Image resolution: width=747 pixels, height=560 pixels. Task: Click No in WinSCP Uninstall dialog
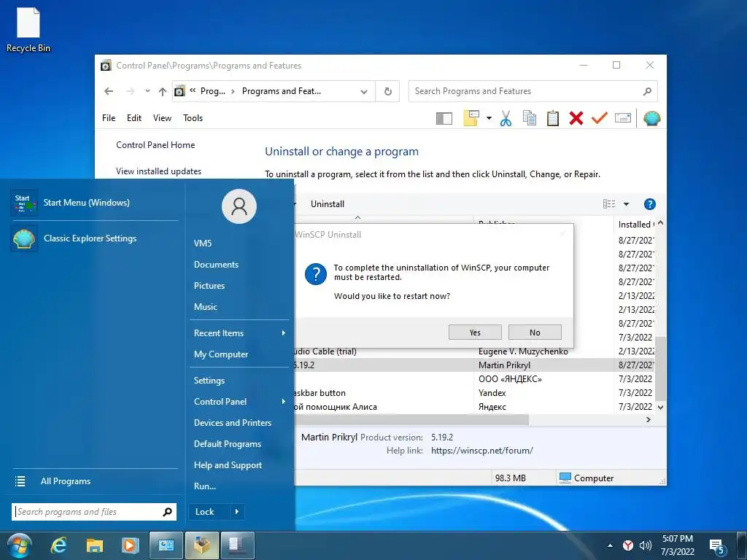tap(535, 332)
